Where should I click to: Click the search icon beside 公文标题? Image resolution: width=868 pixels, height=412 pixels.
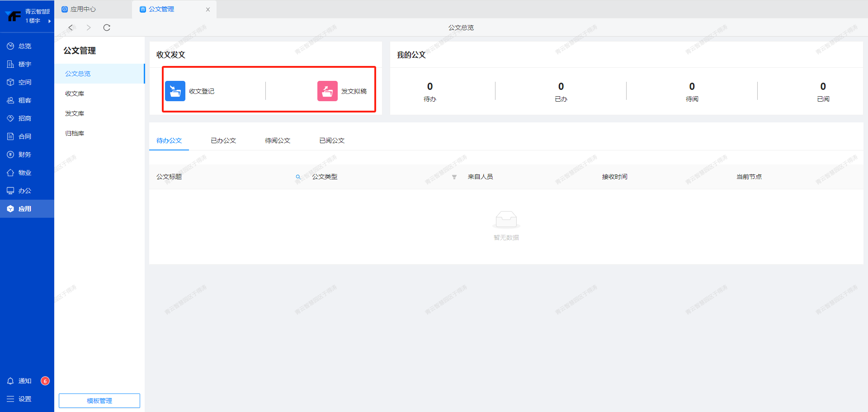298,177
